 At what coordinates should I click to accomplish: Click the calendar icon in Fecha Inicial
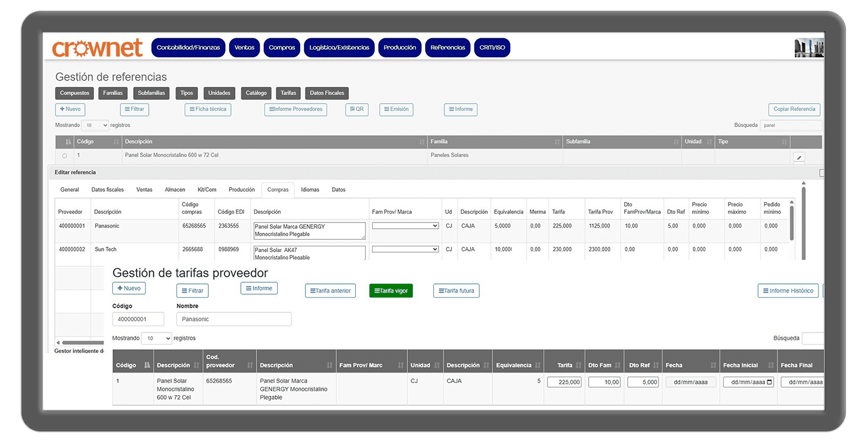click(769, 382)
